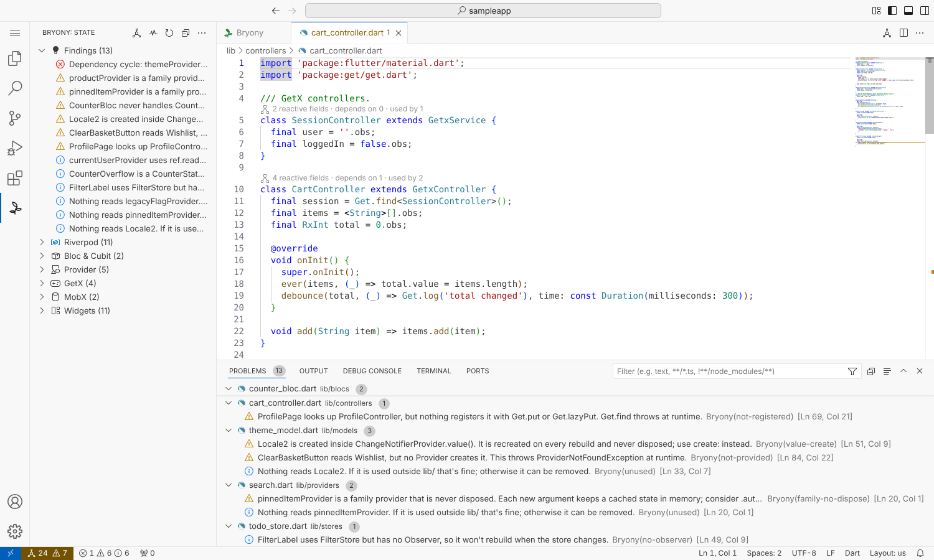This screenshot has height=560, width=934.
Task: Toggle primary side bar visibility
Action: (x=892, y=11)
